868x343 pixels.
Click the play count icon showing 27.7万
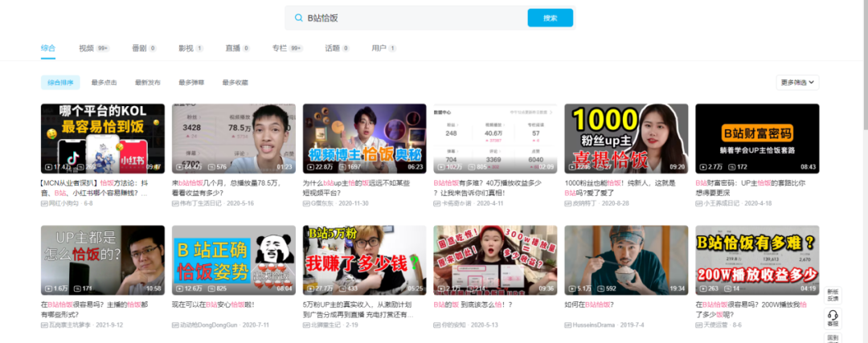tap(311, 288)
